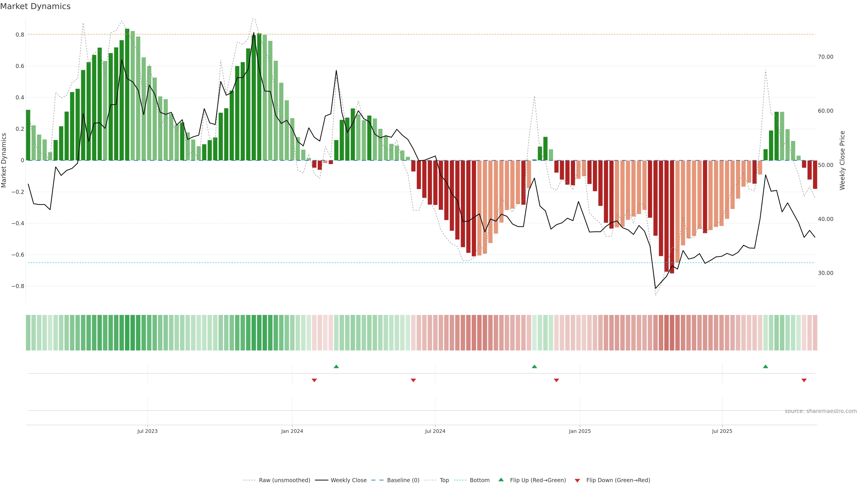This screenshot has height=488, width=868.
Task: Click the Weekly Close Price axis title
Action: [x=842, y=160]
